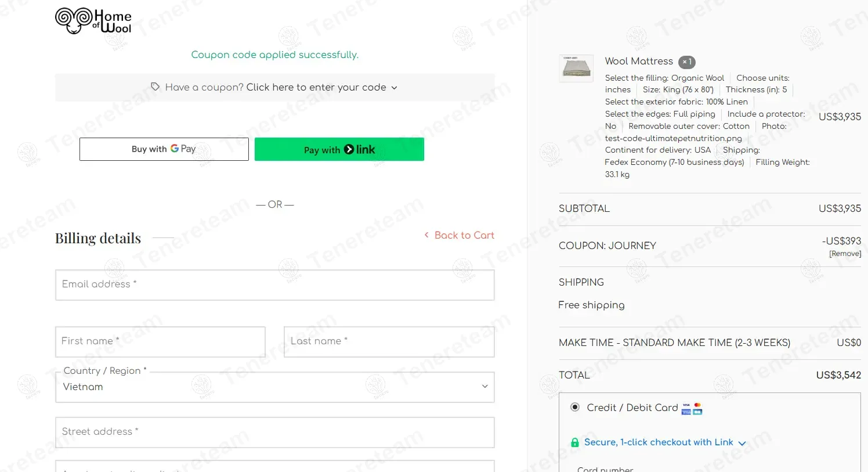Click the left chevron beside Back to Cart

426,235
